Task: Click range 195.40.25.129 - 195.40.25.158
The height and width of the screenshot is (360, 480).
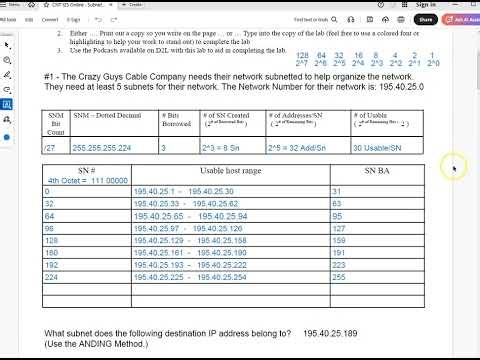Action: (190, 241)
